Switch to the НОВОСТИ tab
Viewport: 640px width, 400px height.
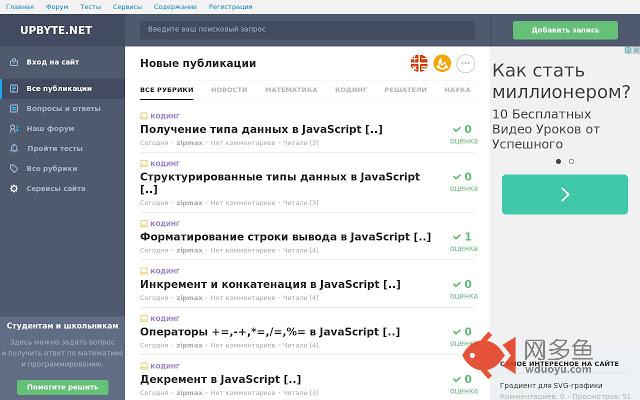(x=229, y=89)
